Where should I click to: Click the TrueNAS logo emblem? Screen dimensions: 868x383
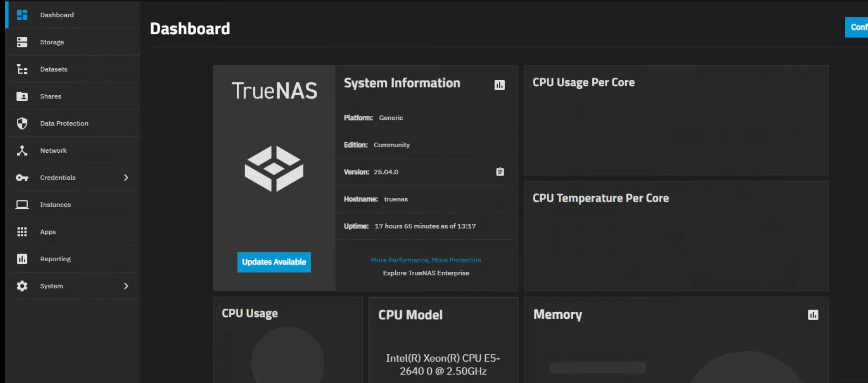[274, 169]
